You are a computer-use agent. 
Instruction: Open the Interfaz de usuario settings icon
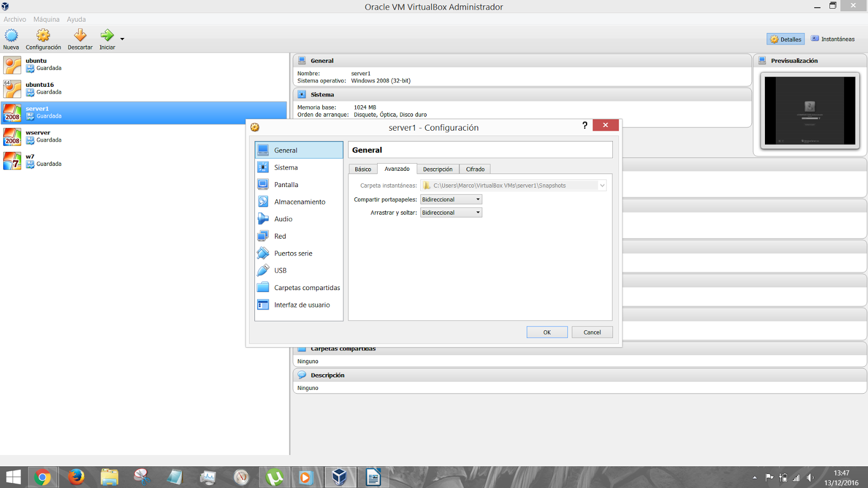click(263, 305)
